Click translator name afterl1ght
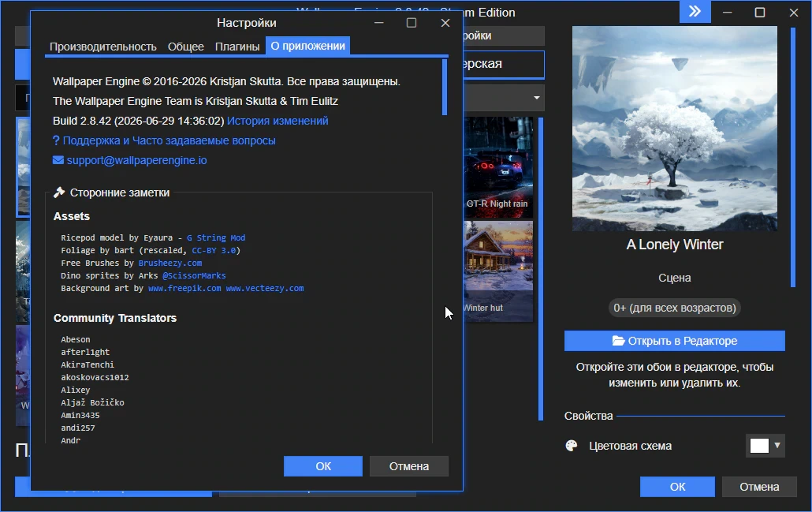Viewport: 812px width, 512px height. (x=85, y=352)
